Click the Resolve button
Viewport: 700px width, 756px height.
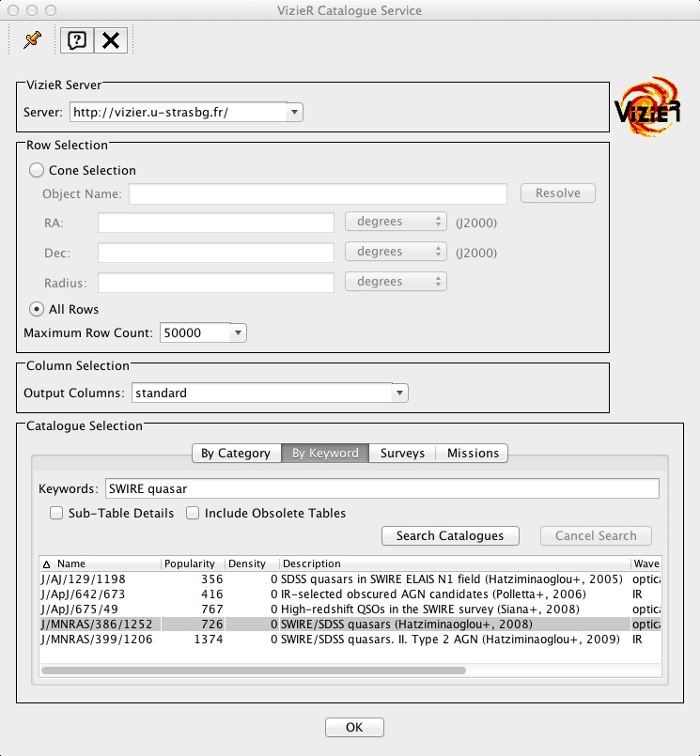558,193
